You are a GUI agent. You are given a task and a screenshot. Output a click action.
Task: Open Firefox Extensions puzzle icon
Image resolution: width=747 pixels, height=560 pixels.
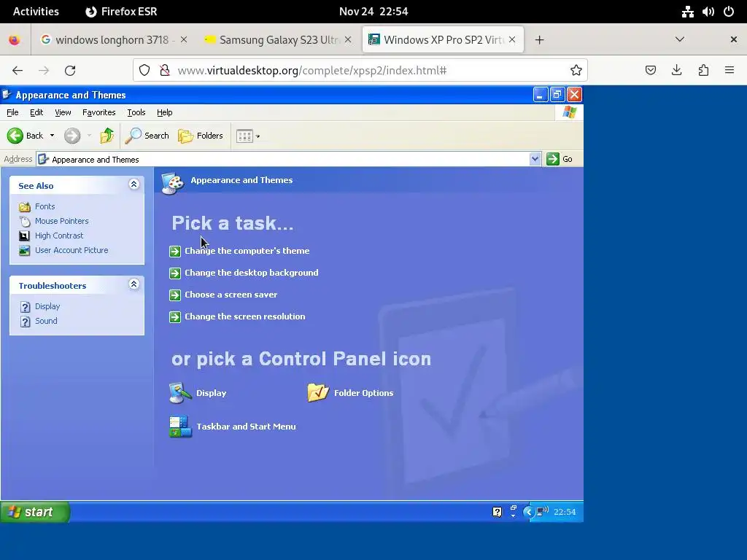pyautogui.click(x=703, y=71)
